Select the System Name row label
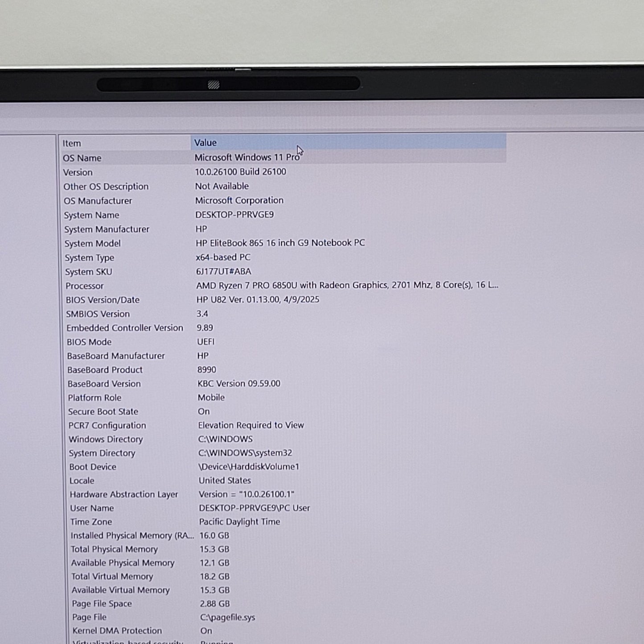Image resolution: width=644 pixels, height=644 pixels. [x=92, y=215]
